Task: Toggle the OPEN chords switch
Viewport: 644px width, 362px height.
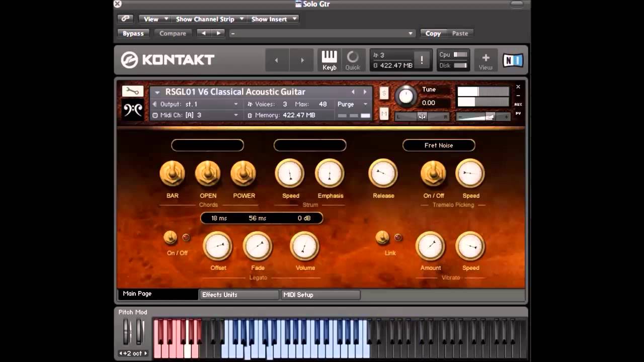Action: (208, 173)
